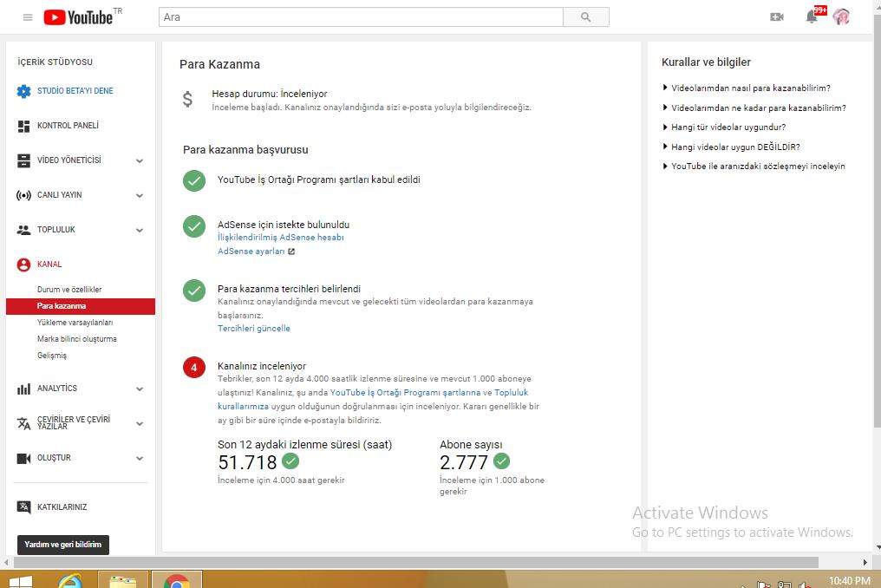Open File Explorer from the taskbar
Image resolution: width=881 pixels, height=588 pixels.
123,581
